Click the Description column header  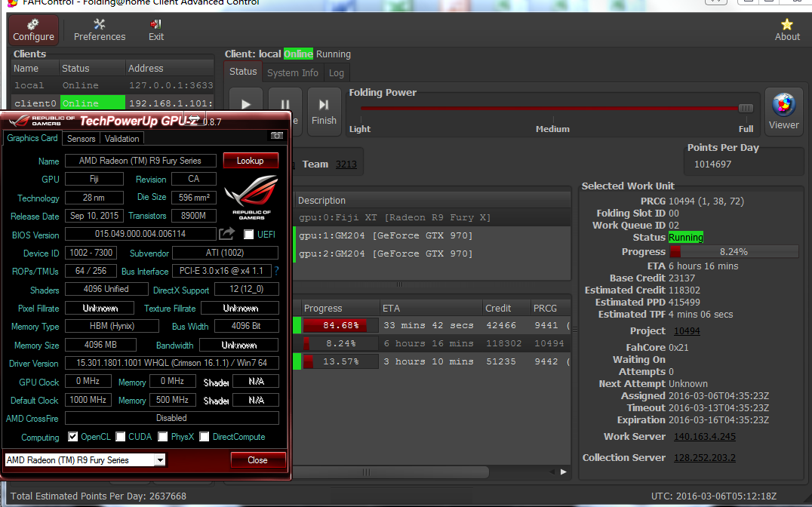click(432, 201)
